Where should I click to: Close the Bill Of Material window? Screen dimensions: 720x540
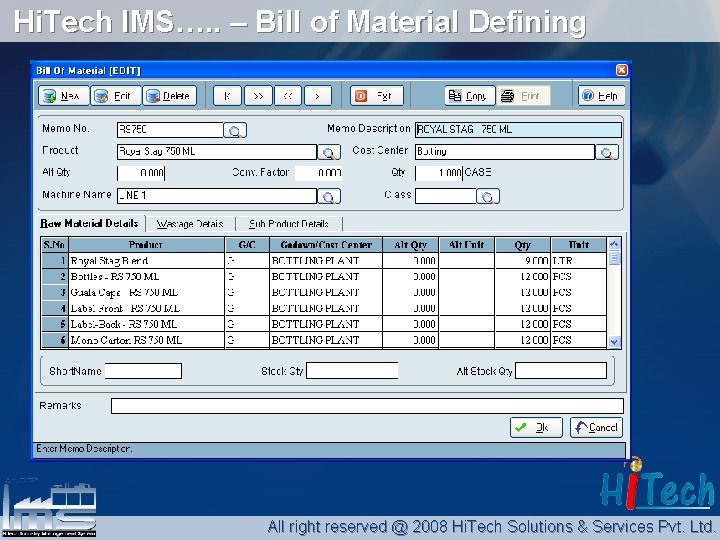coord(621,70)
